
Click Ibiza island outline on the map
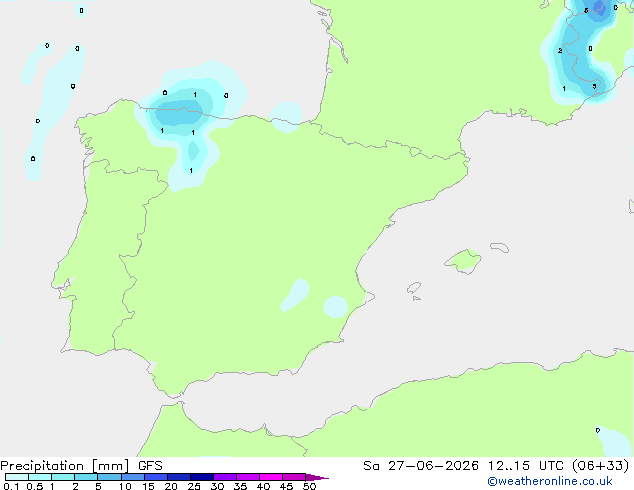coord(414,288)
